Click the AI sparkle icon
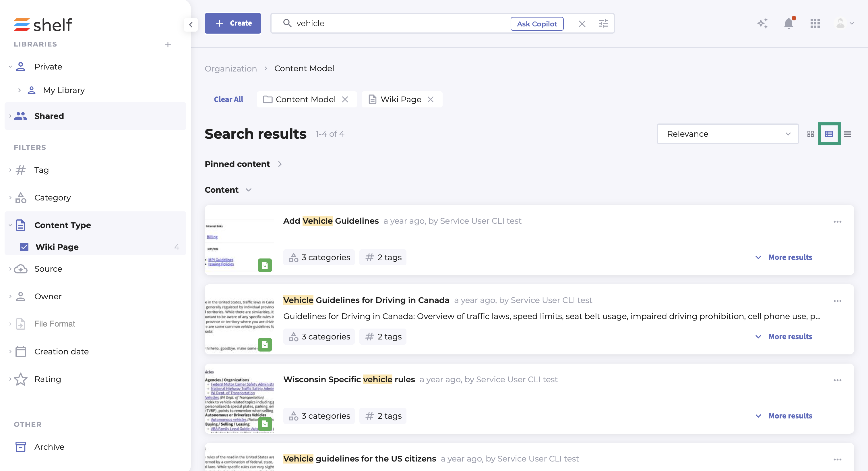The width and height of the screenshot is (868, 471). (763, 24)
